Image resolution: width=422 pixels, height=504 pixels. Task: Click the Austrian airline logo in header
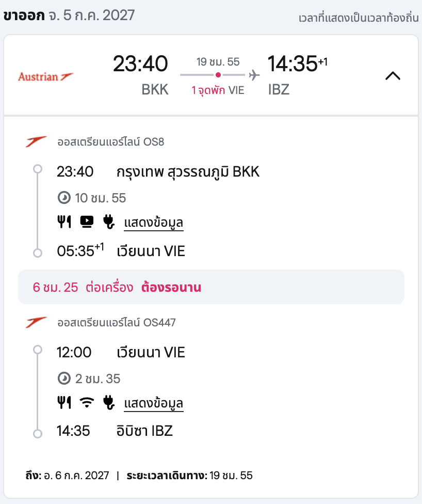tap(45, 77)
